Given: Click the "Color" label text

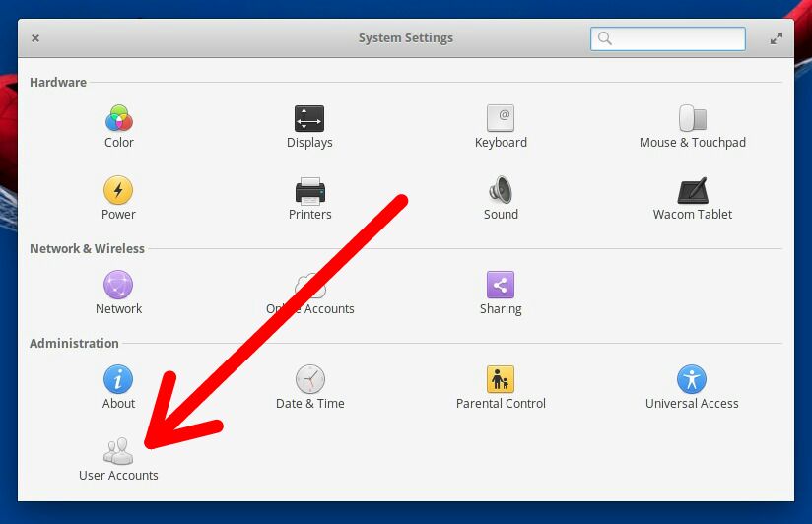Looking at the screenshot, I should (119, 143).
